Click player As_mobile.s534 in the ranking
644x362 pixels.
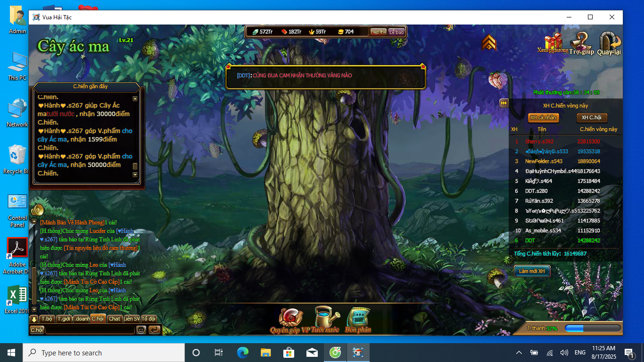[543, 230]
